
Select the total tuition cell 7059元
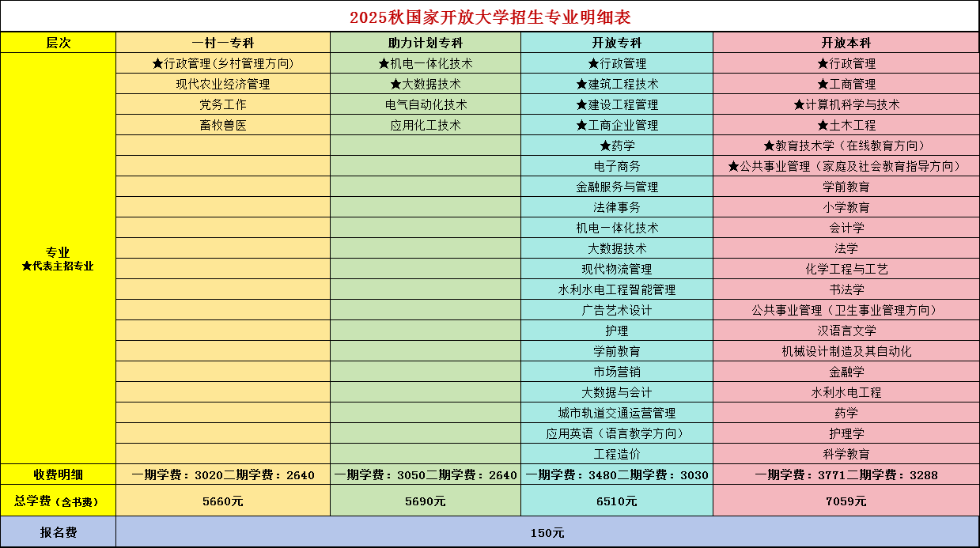[846, 501]
